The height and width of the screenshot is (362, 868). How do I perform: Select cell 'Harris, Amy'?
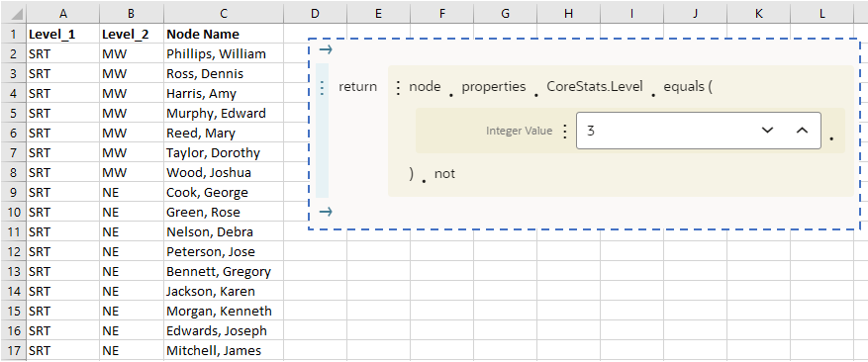pos(224,94)
